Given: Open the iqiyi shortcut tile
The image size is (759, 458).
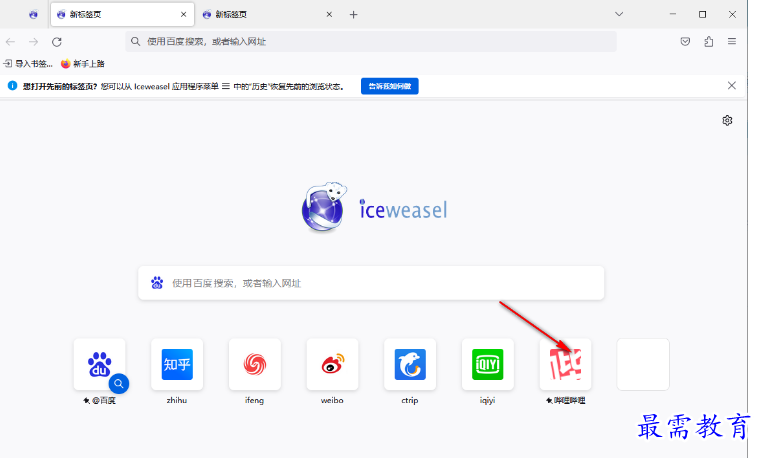Looking at the screenshot, I should tap(487, 365).
